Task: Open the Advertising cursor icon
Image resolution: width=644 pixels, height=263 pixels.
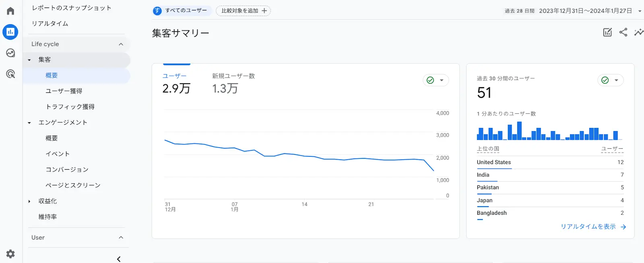Action: point(10,74)
